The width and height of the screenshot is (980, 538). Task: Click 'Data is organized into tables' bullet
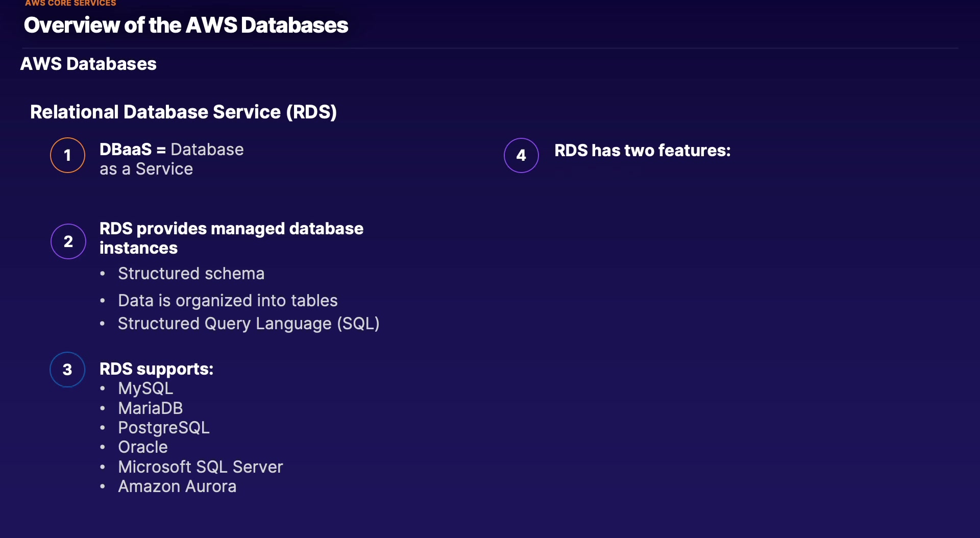[x=228, y=301]
